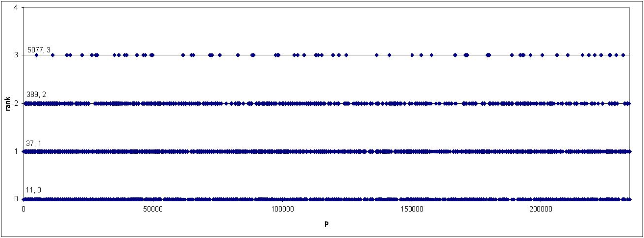The height and width of the screenshot is (238, 644).
Task: Select the y-axis tick label 3
Action: (x=17, y=55)
